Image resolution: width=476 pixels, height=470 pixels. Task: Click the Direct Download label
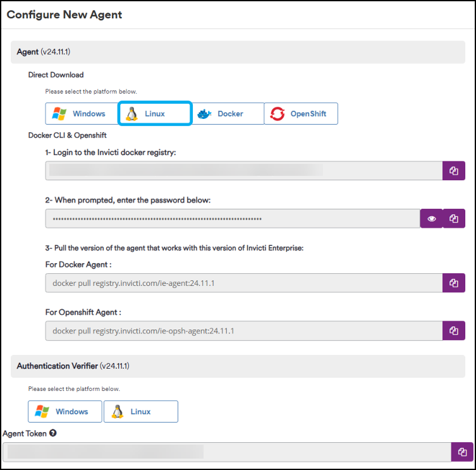[x=56, y=75]
